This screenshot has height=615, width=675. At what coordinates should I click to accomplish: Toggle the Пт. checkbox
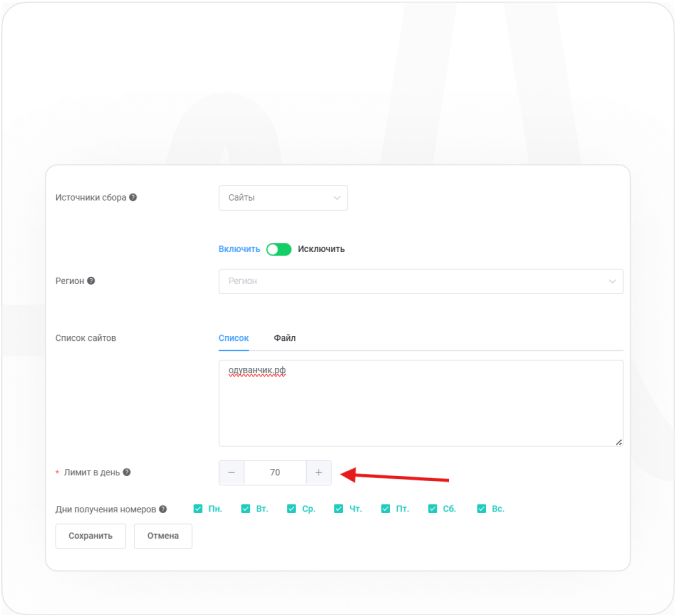386,509
